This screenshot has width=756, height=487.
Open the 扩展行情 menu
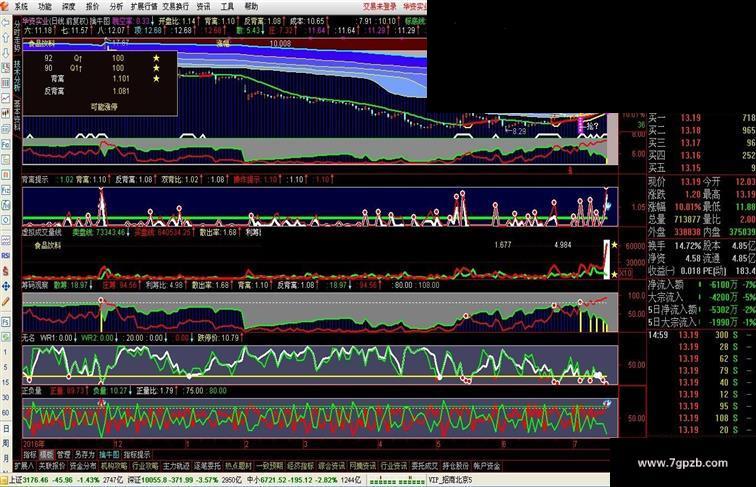(144, 7)
